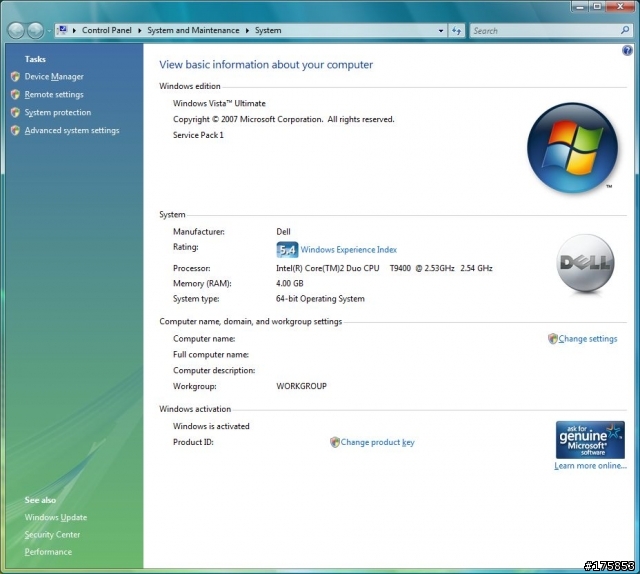Open Security Center under See also

[52, 534]
